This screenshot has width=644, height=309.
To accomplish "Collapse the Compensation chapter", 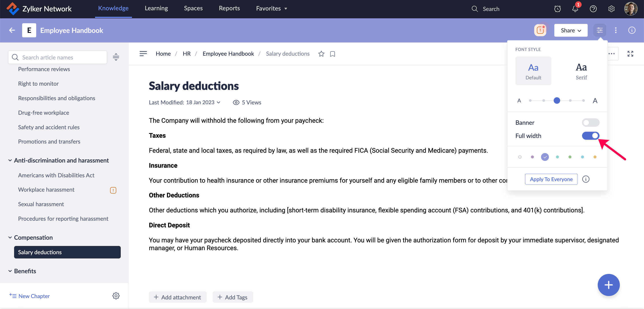I will point(10,237).
